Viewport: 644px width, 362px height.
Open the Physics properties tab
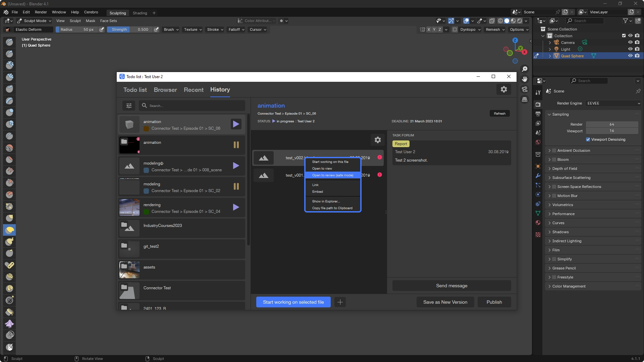pyautogui.click(x=538, y=194)
